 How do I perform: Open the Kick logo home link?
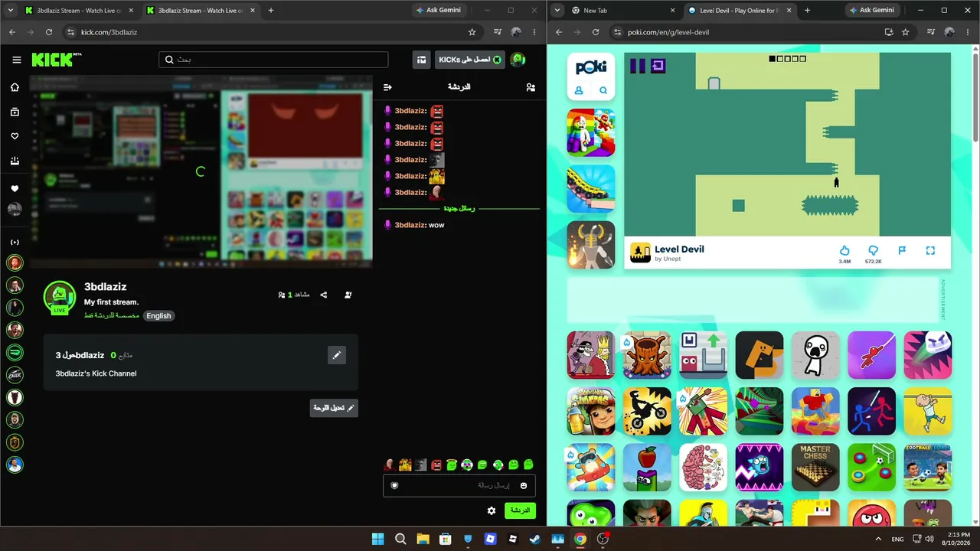tap(57, 60)
